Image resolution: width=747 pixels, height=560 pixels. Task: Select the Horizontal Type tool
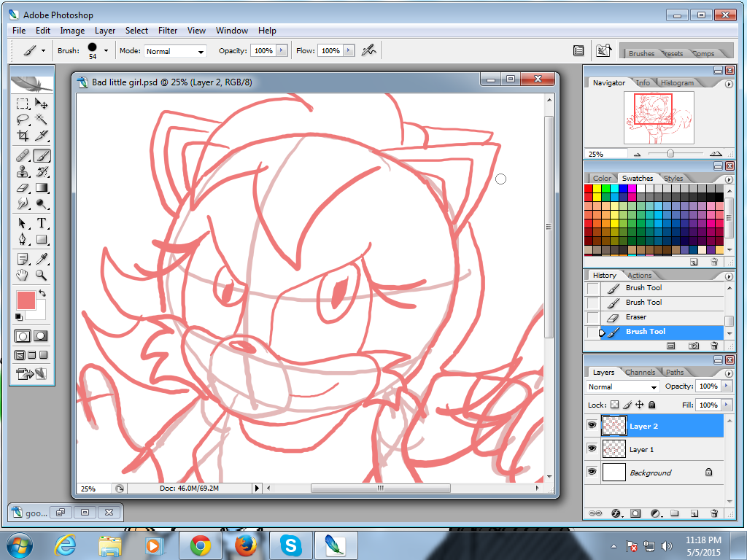[42, 223]
